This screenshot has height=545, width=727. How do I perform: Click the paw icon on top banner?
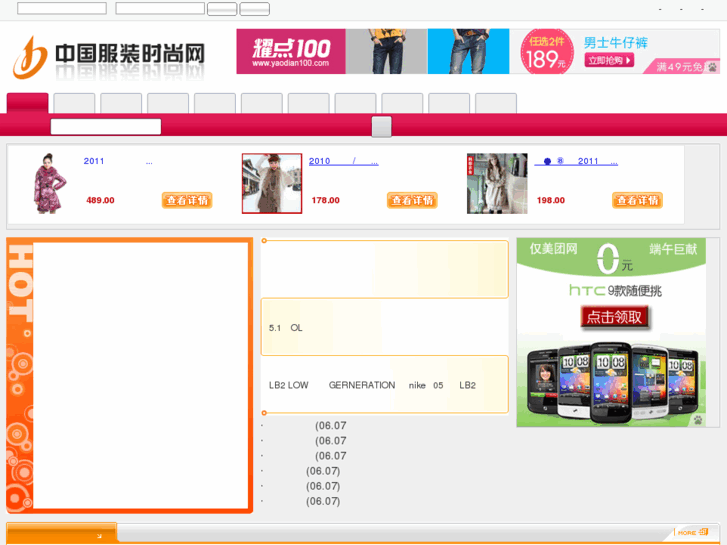click(712, 67)
